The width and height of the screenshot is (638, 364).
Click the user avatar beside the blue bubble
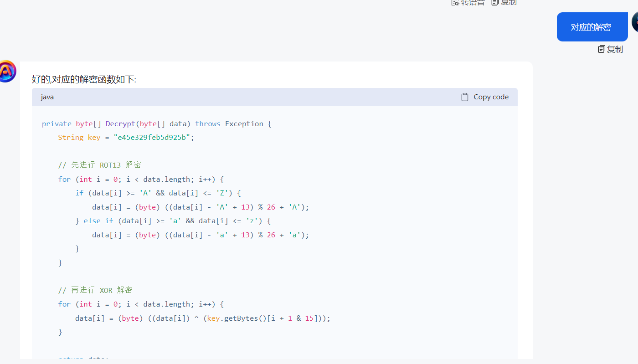coord(635,22)
